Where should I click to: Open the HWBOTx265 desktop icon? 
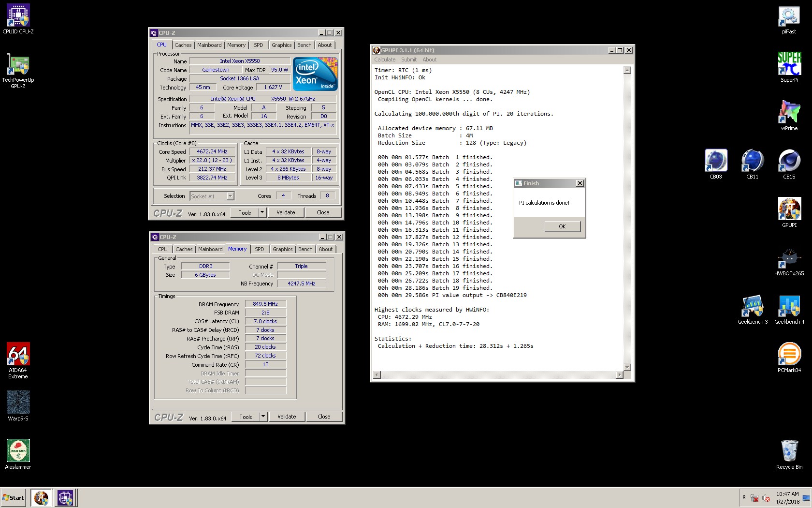click(789, 262)
